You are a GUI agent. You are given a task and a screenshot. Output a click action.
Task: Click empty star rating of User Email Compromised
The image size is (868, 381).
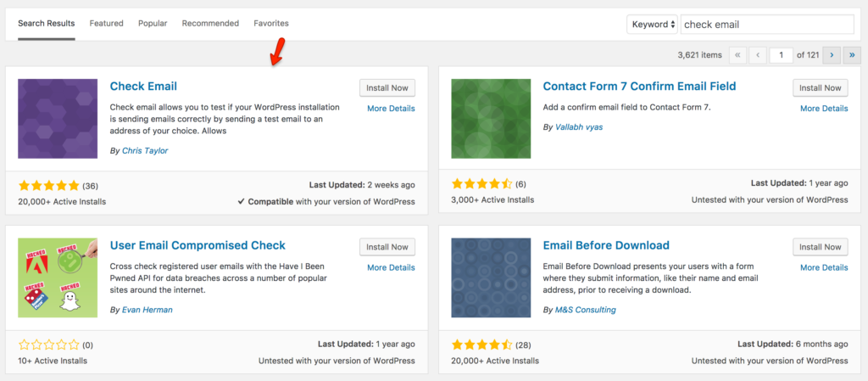[48, 345]
